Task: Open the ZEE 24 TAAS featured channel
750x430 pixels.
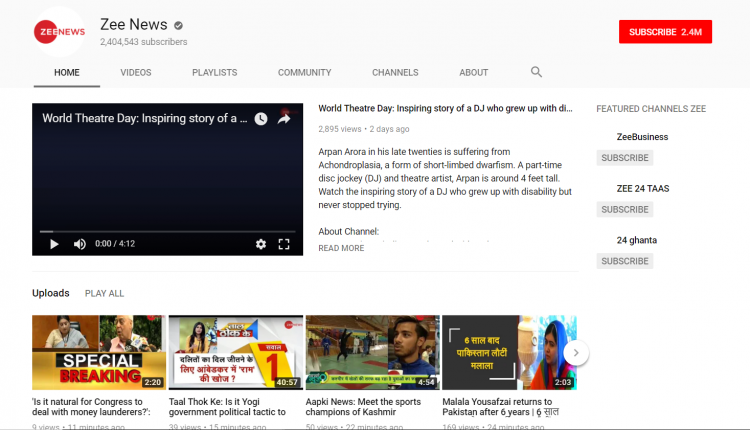Action: 643,188
